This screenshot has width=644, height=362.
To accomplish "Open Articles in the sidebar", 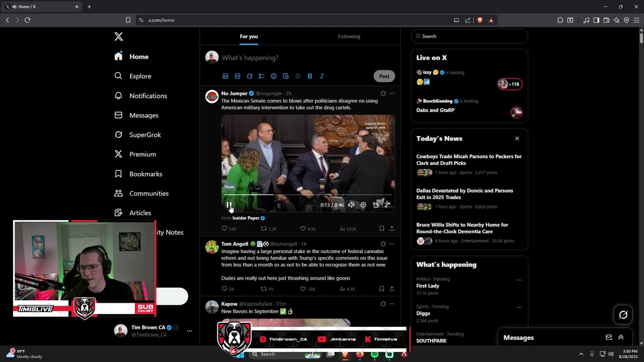I will tap(133, 213).
